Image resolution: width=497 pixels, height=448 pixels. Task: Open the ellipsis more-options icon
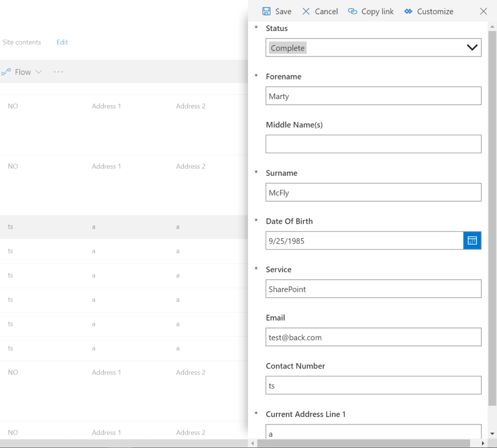(58, 71)
